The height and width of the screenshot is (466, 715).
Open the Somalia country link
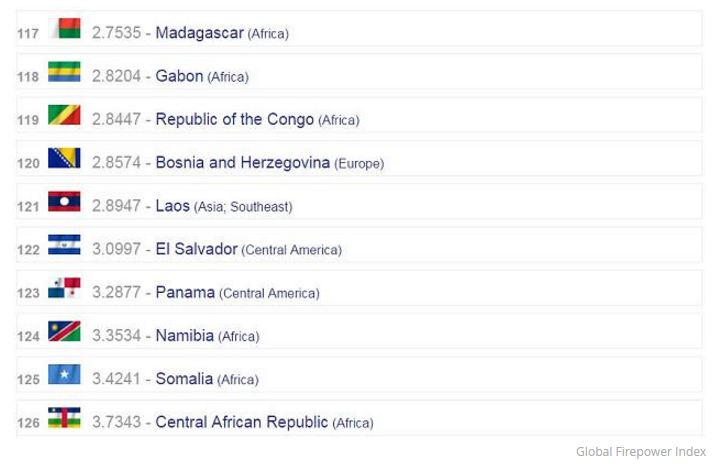[184, 379]
